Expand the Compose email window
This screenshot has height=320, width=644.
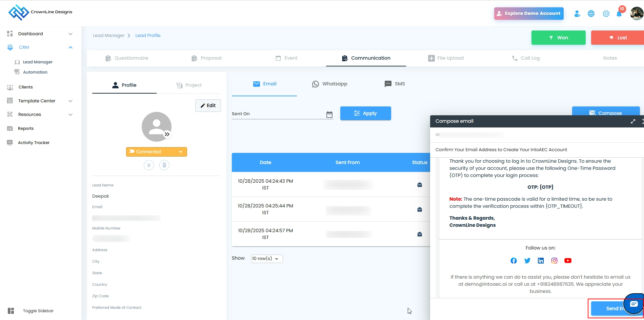633,121
